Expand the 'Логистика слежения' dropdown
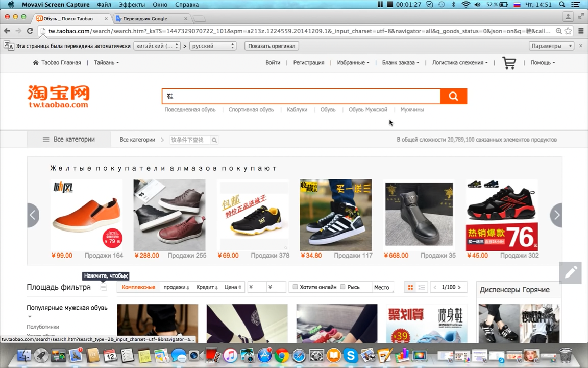 [x=460, y=63]
